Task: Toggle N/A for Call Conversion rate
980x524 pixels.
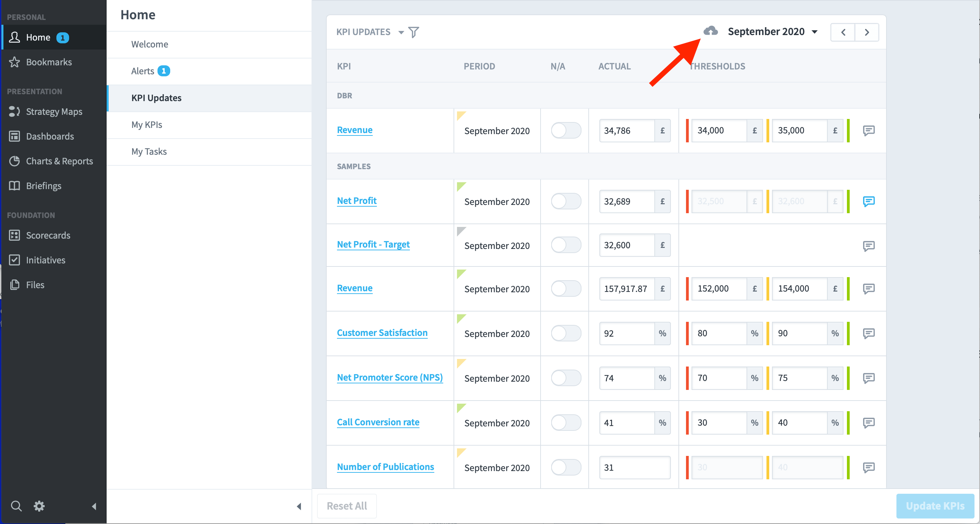Action: 566,423
